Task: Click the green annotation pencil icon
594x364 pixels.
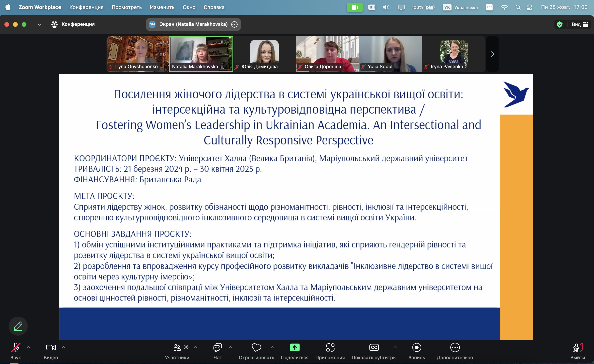Action: click(x=18, y=326)
